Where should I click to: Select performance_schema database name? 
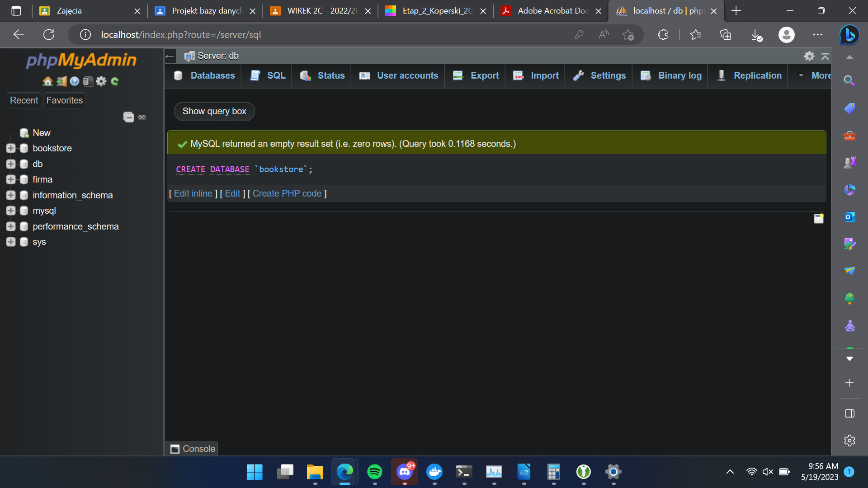pos(75,226)
